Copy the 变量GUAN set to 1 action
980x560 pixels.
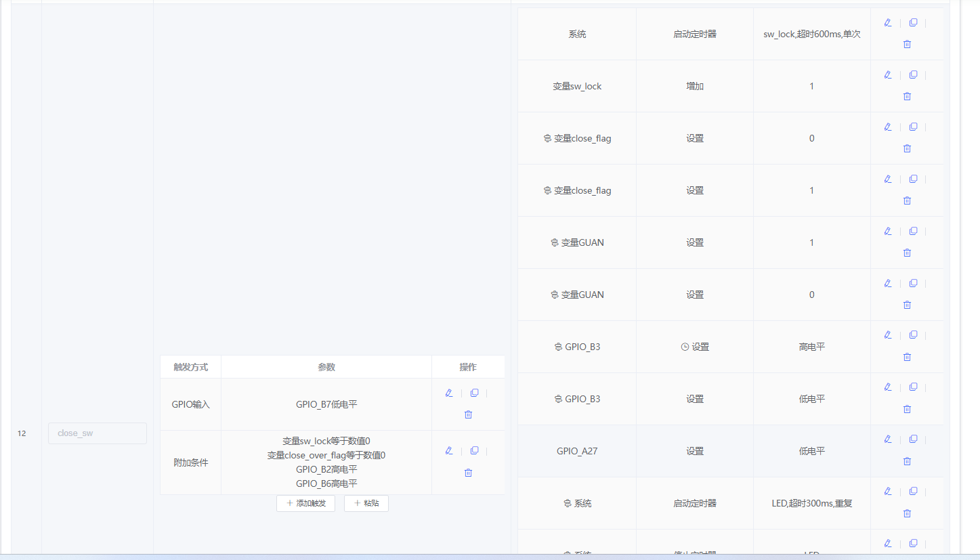(x=913, y=231)
